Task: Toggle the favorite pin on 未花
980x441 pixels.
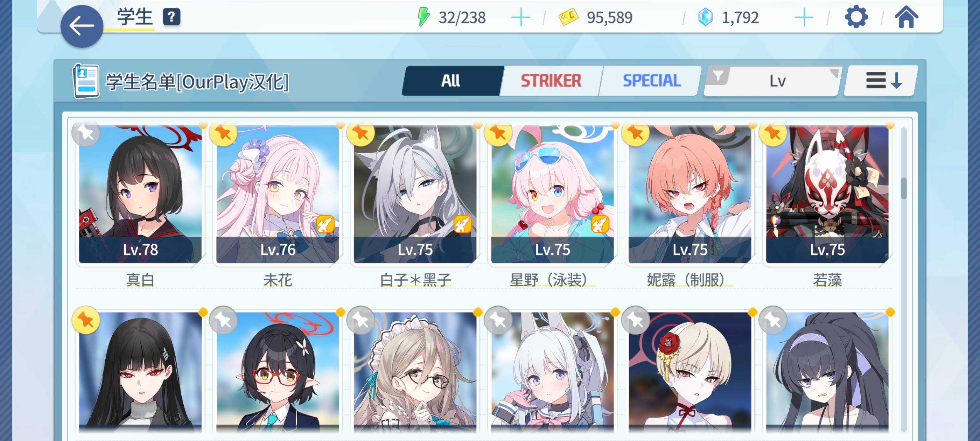Action: click(x=223, y=133)
